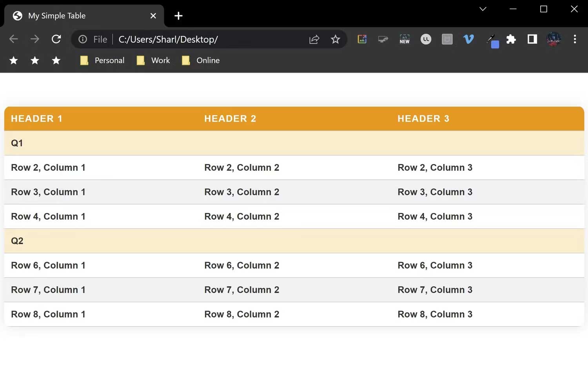Open the Work bookmarks folder
Image resolution: width=588 pixels, height=381 pixels.
point(153,60)
